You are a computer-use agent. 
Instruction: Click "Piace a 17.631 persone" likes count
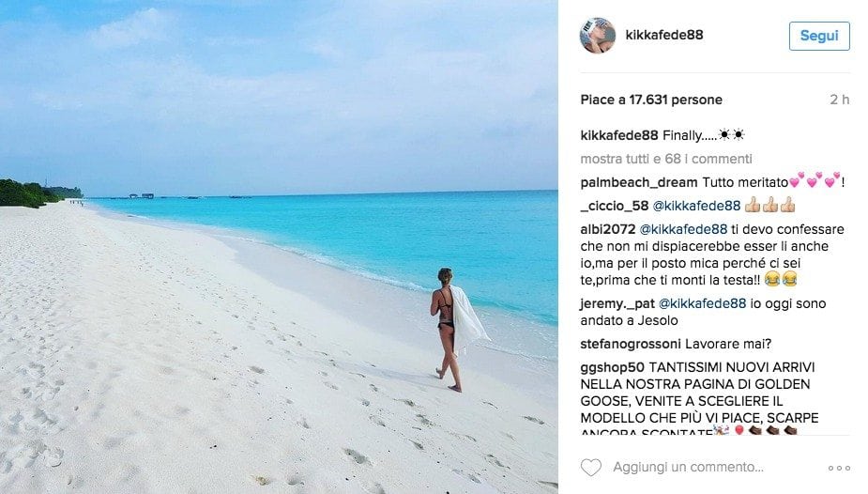pos(651,100)
